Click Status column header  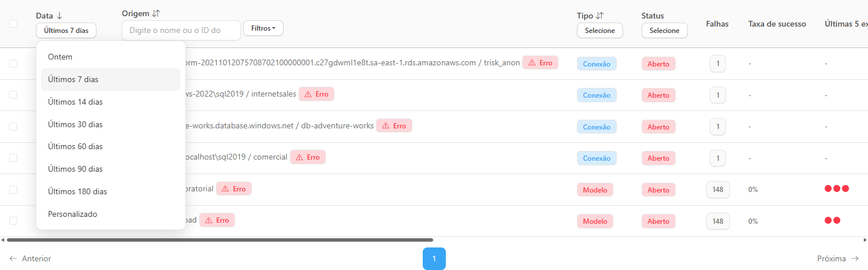653,16
